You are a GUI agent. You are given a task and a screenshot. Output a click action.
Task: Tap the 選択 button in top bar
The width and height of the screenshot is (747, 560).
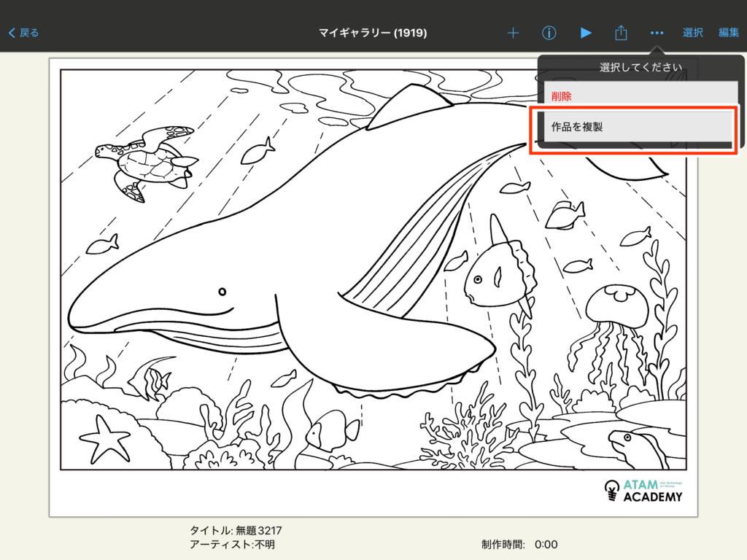[692, 33]
